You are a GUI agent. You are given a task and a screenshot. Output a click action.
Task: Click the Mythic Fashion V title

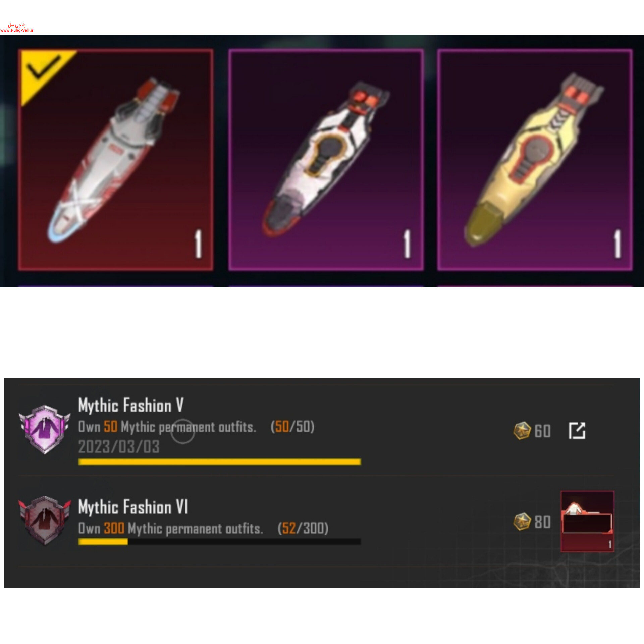(x=131, y=405)
